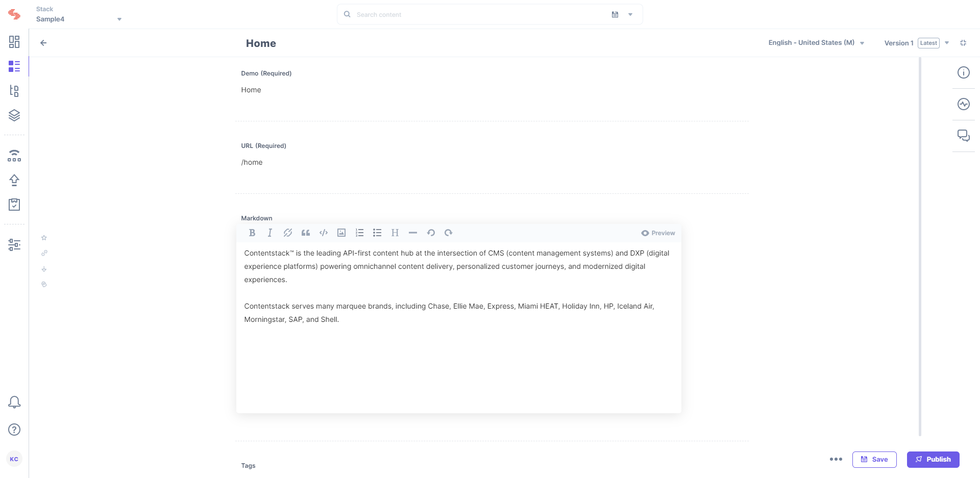Open the more options ellipsis menu
980x478 pixels.
(x=836, y=459)
